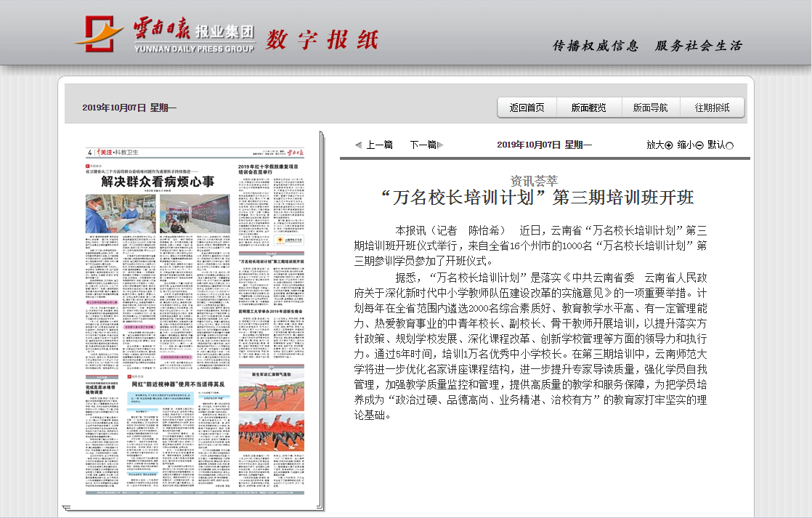Open the 网红"防近视神器" article on page preview
This screenshot has height=518, width=812.
point(176,383)
